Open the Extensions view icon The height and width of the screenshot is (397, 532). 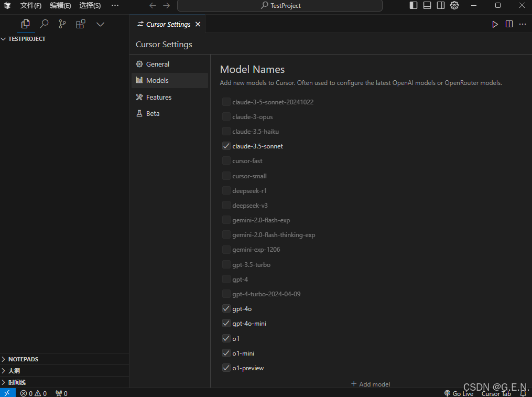(x=80, y=24)
